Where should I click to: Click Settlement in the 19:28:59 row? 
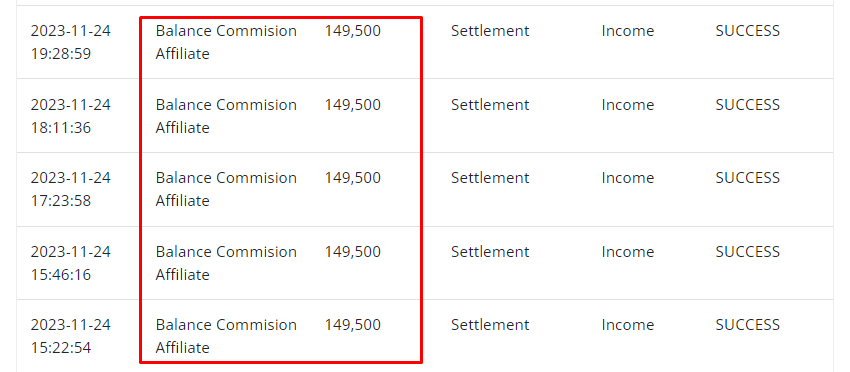click(490, 31)
